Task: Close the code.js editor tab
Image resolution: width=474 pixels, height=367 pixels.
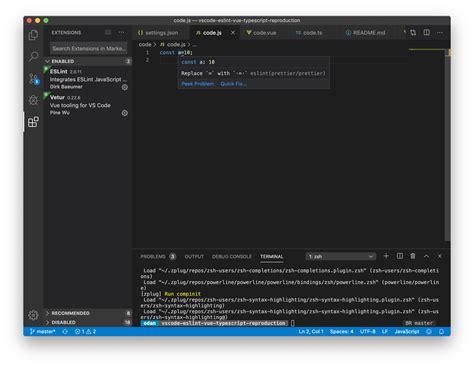Action: pos(233,33)
